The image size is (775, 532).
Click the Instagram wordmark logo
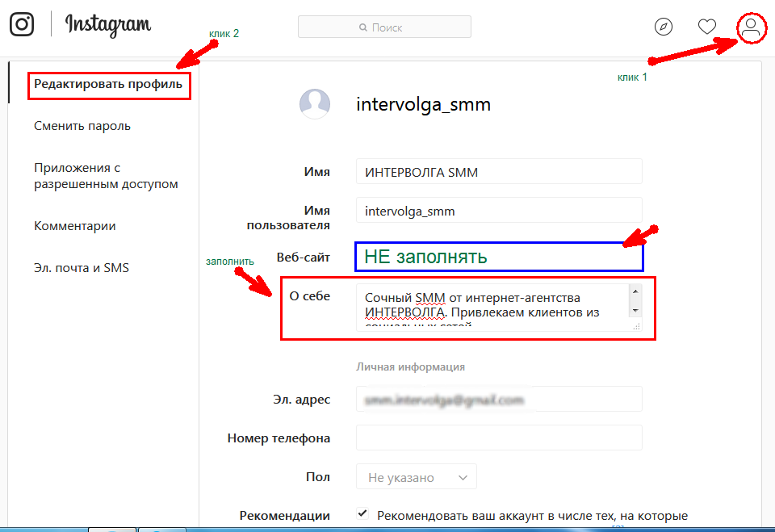108,25
